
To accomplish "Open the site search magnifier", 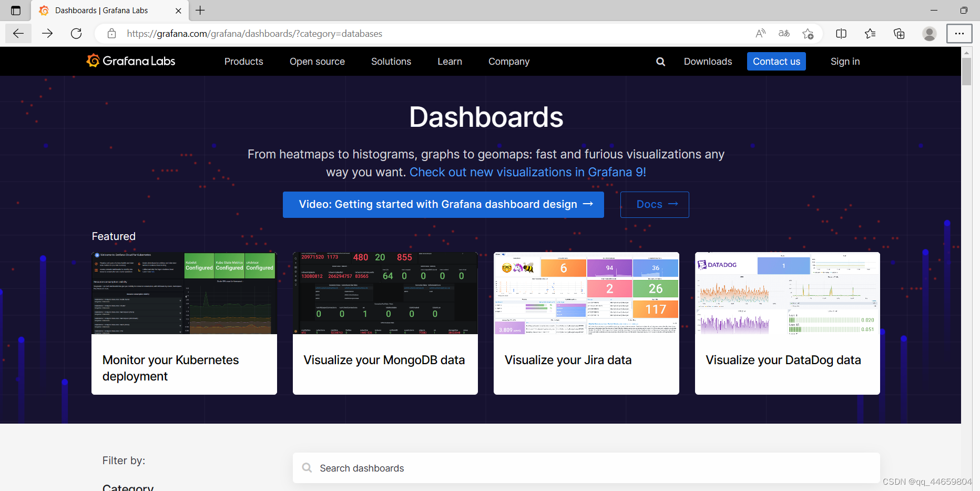I will pos(660,62).
